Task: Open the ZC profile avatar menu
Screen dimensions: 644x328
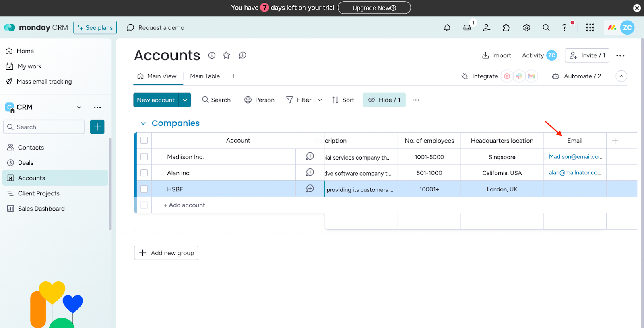Action: [627, 27]
